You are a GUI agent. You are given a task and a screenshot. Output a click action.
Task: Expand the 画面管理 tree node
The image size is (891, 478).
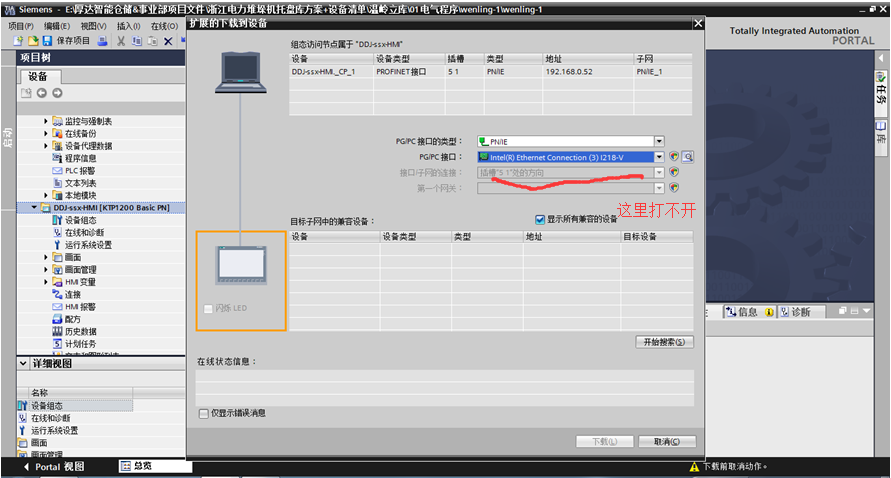point(46,269)
